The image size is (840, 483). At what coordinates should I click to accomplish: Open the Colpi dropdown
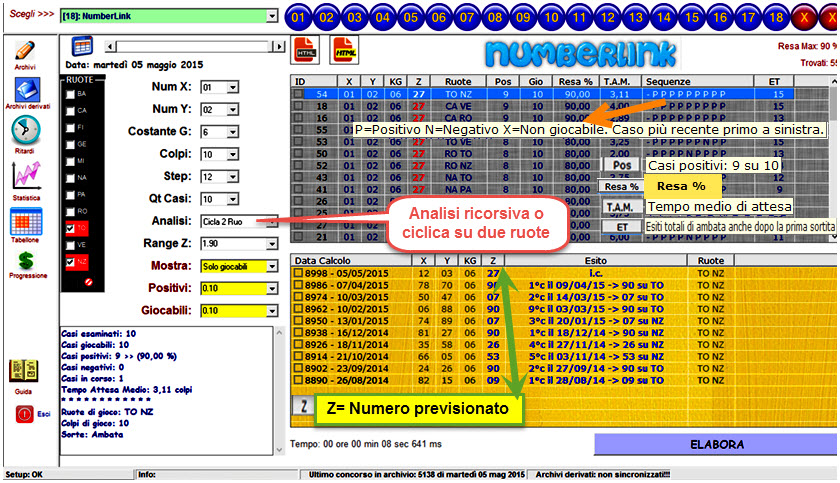(232, 155)
